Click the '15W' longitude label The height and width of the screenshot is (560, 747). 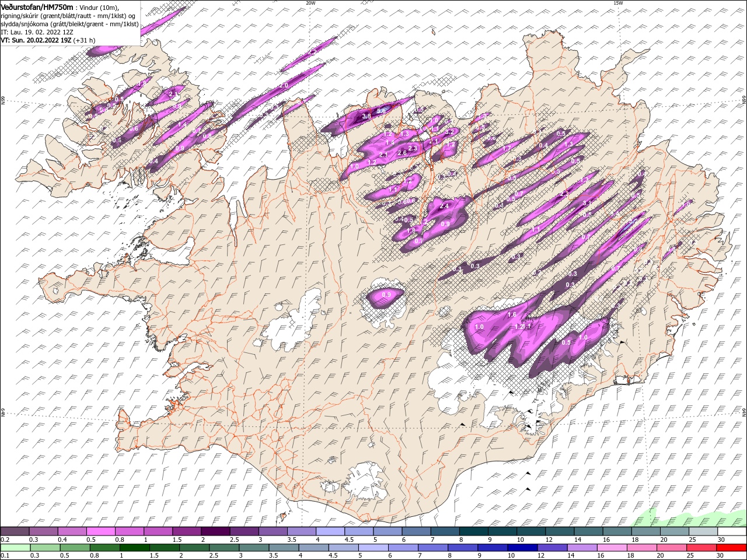tap(618, 3)
